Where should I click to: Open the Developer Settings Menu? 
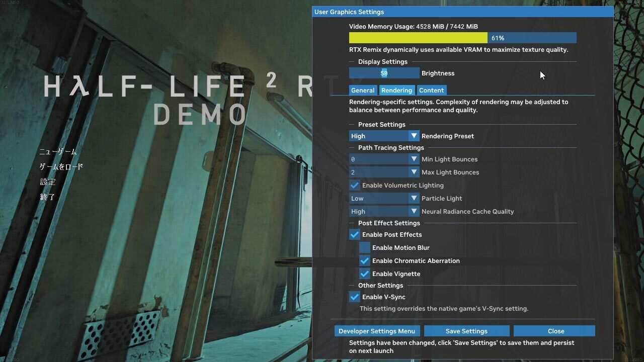pyautogui.click(x=377, y=331)
